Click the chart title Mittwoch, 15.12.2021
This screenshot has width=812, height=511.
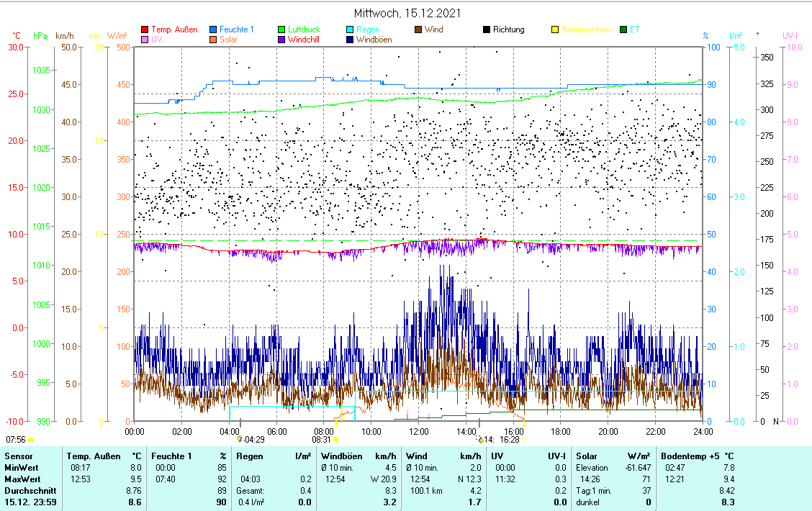click(x=407, y=13)
